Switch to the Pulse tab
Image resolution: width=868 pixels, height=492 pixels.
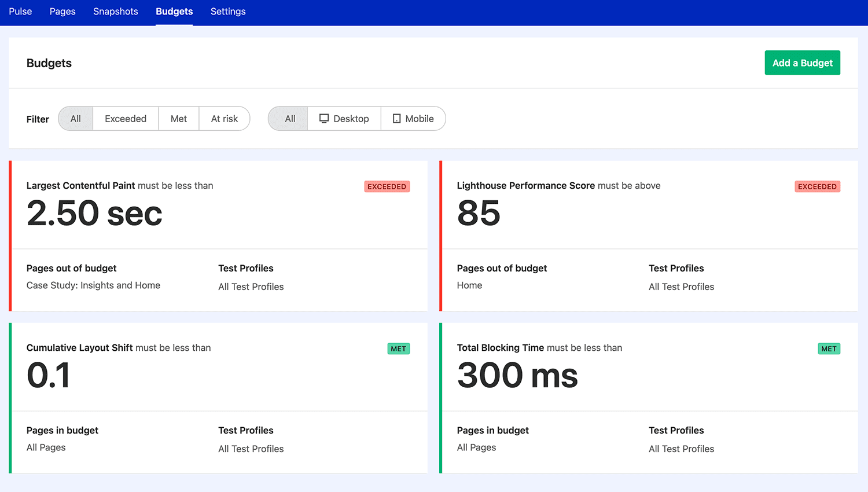click(x=20, y=11)
